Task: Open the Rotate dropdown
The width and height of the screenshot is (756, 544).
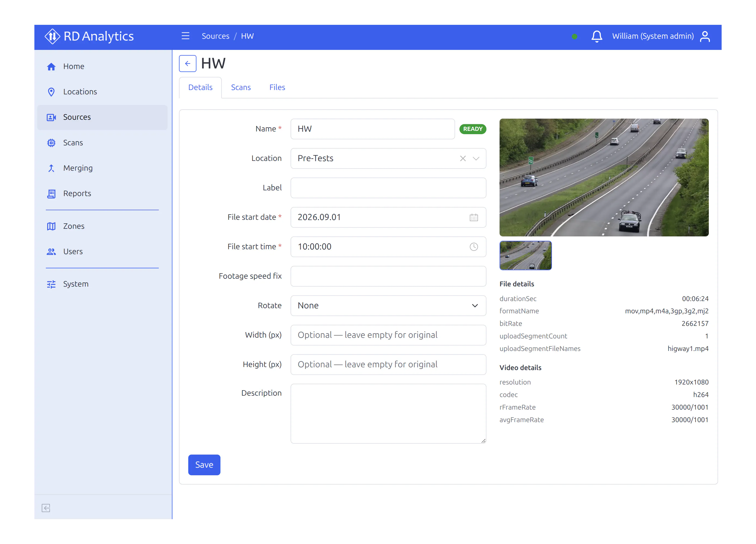Action: click(x=388, y=305)
